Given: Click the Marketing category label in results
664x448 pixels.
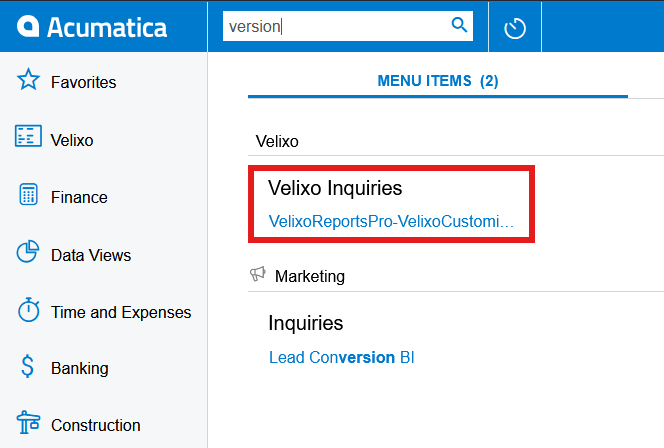Looking at the screenshot, I should (x=309, y=276).
